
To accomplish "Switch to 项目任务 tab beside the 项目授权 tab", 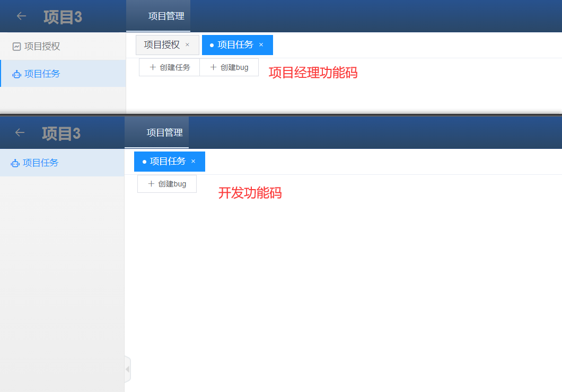I will (x=235, y=45).
